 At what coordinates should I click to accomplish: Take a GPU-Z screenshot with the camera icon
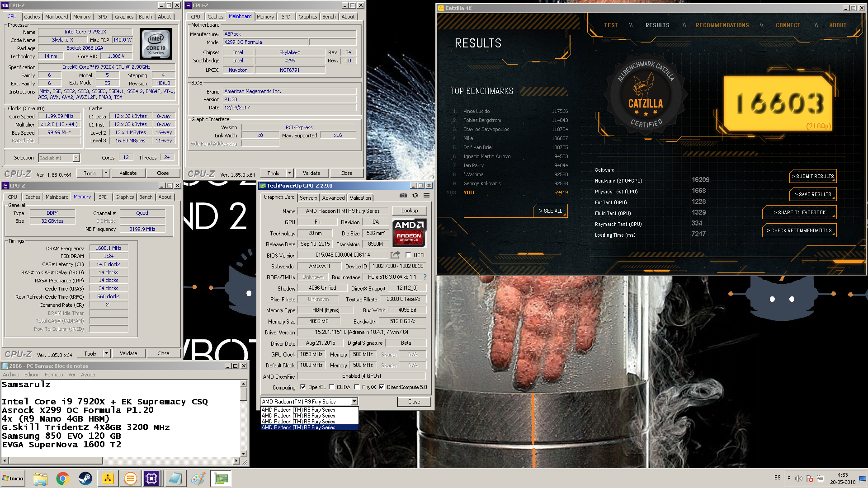(403, 196)
